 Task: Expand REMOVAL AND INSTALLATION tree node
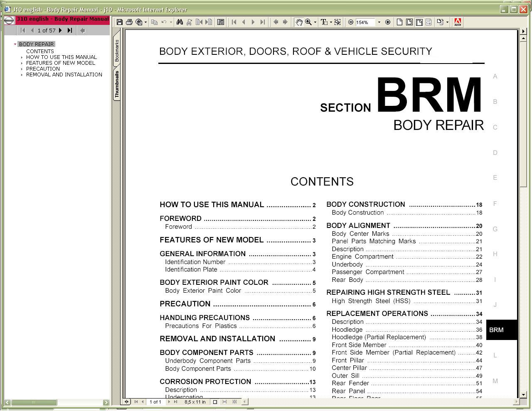tap(22, 75)
